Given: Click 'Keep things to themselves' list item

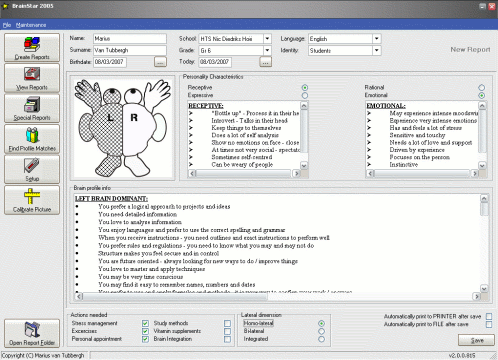Looking at the screenshot, I should pyautogui.click(x=246, y=128).
